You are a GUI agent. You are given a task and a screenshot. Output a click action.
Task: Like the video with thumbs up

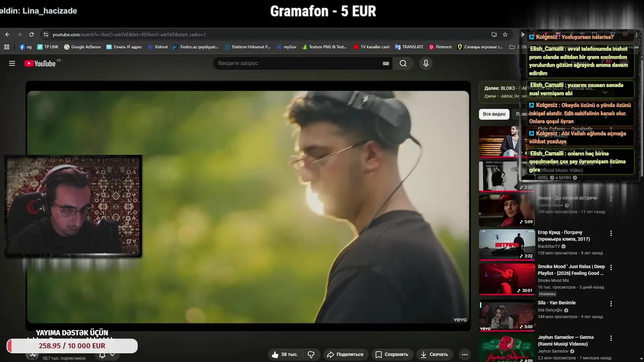(275, 354)
